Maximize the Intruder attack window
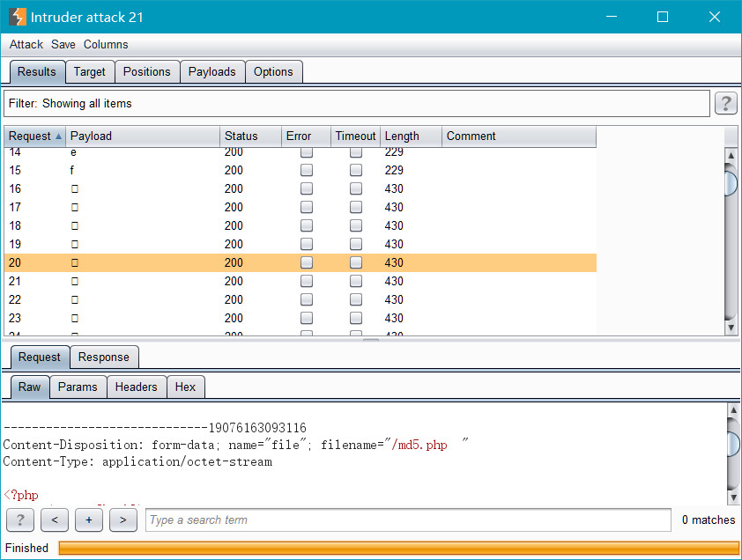The height and width of the screenshot is (560, 742). tap(663, 17)
